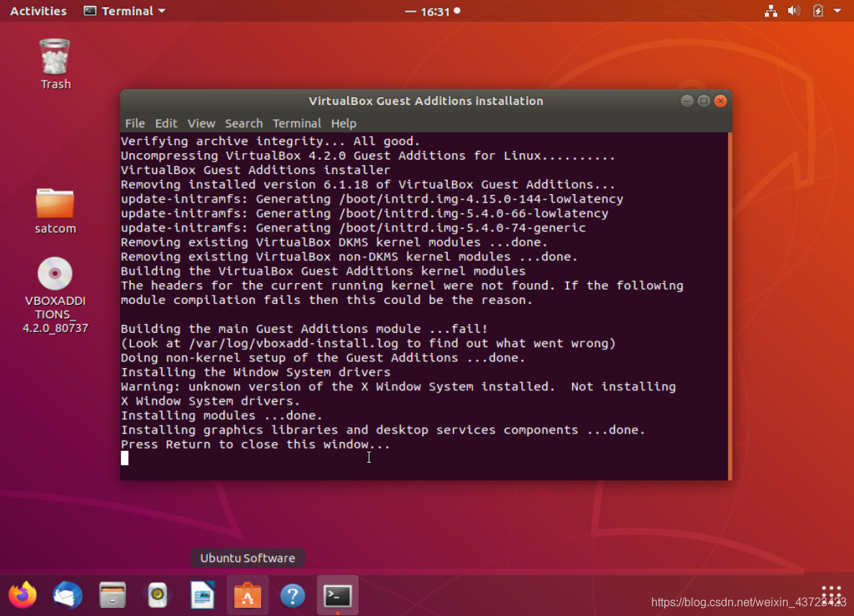Click 'Warning: unknown version of the X Window System' line
The width and height of the screenshot is (854, 616).
[x=398, y=387]
